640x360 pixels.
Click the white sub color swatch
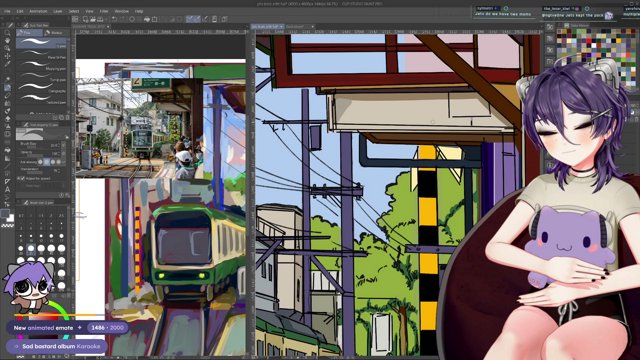coord(11,218)
